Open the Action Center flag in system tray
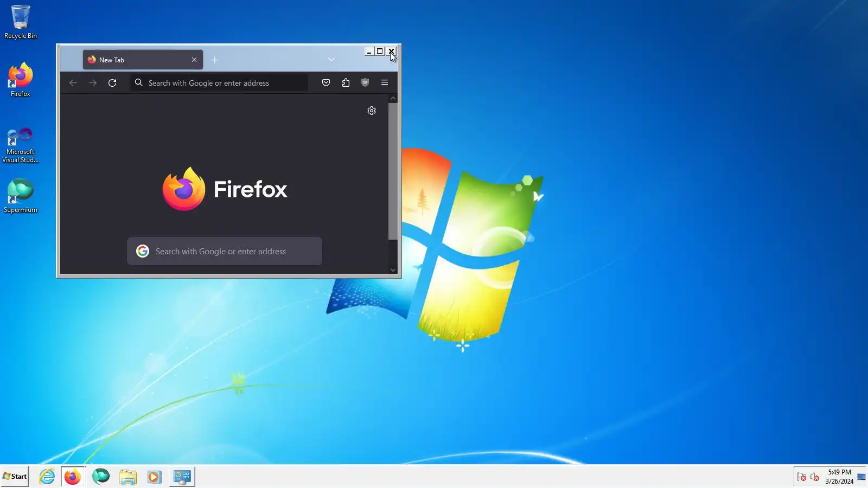Image resolution: width=868 pixels, height=488 pixels. coord(802,477)
